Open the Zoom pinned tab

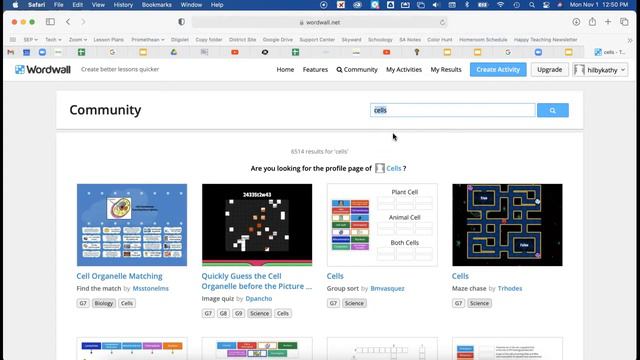click(x=42, y=52)
